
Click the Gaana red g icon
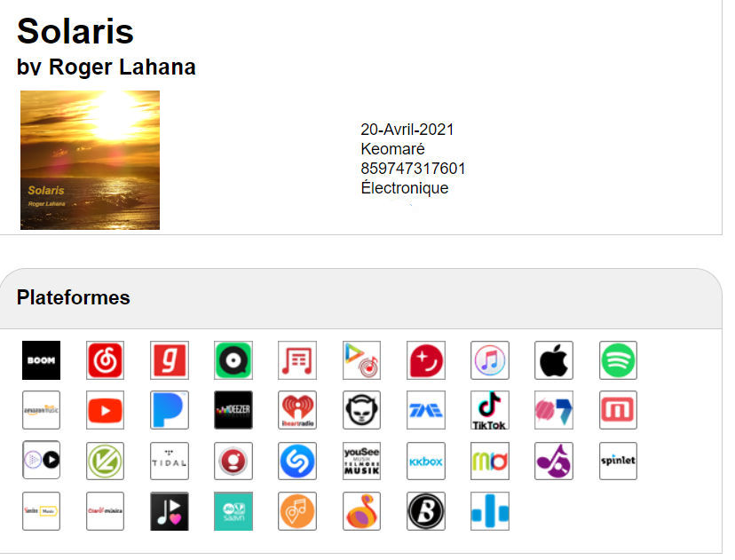point(170,360)
